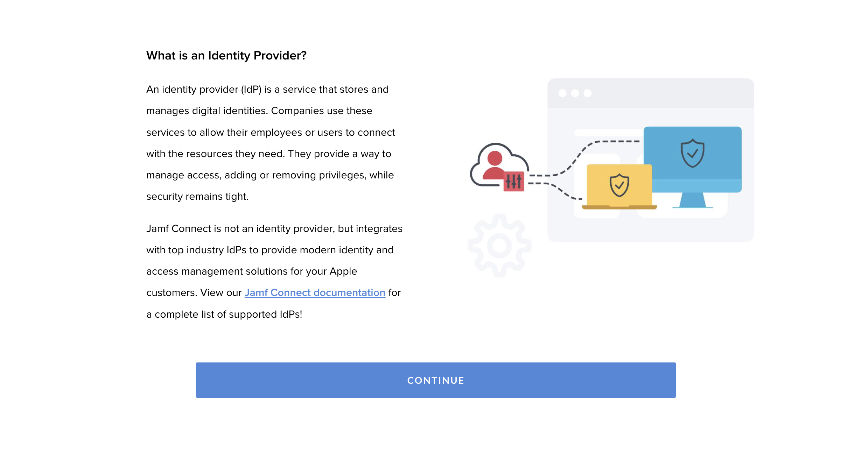Click the shield checkmark on yellow laptop

pyautogui.click(x=619, y=185)
